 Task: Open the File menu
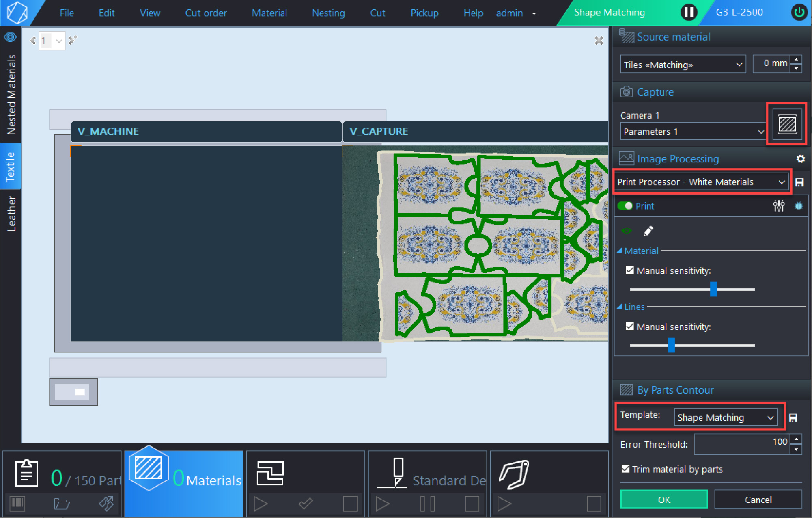coord(67,13)
